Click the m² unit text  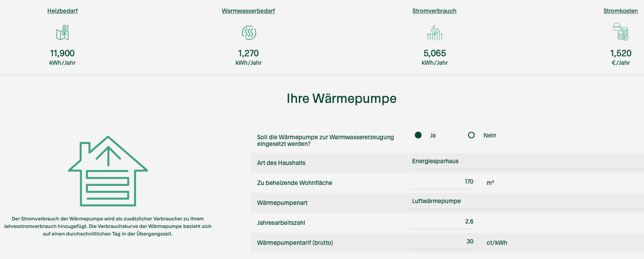coord(490,183)
